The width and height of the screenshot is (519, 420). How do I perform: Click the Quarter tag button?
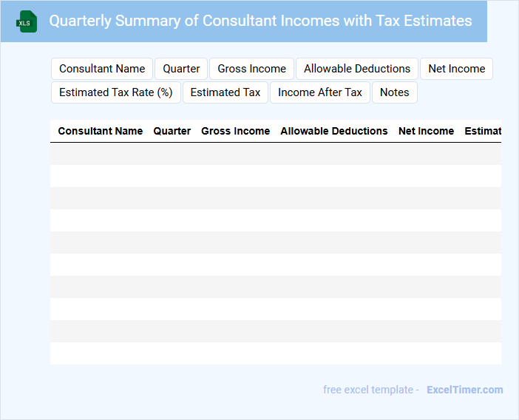coord(181,69)
